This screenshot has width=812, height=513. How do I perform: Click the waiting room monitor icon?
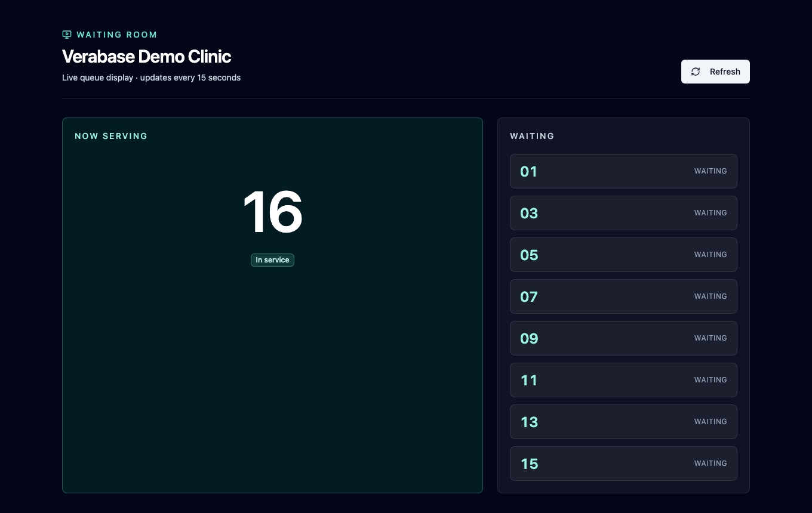pyautogui.click(x=67, y=35)
